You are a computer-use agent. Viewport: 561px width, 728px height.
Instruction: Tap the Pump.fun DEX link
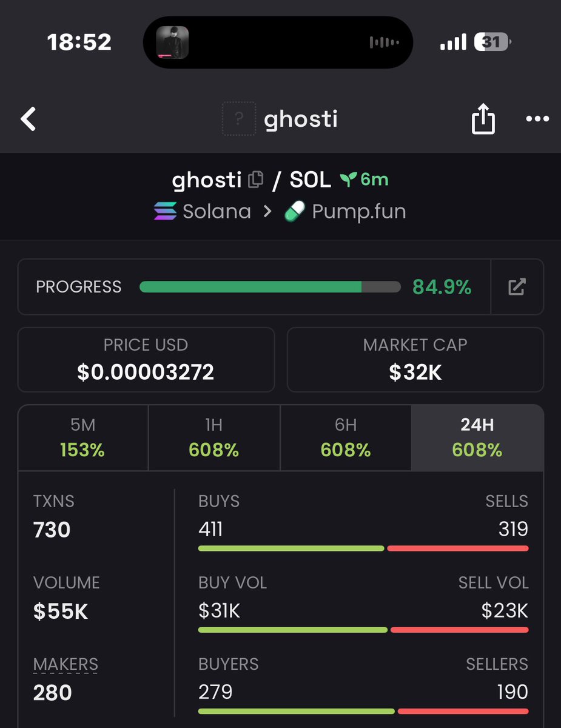[358, 211]
